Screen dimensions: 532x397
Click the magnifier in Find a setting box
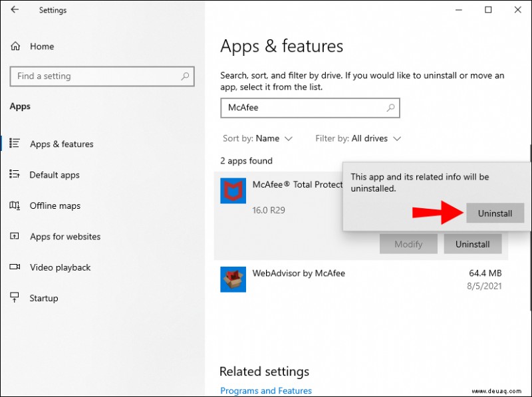click(185, 76)
